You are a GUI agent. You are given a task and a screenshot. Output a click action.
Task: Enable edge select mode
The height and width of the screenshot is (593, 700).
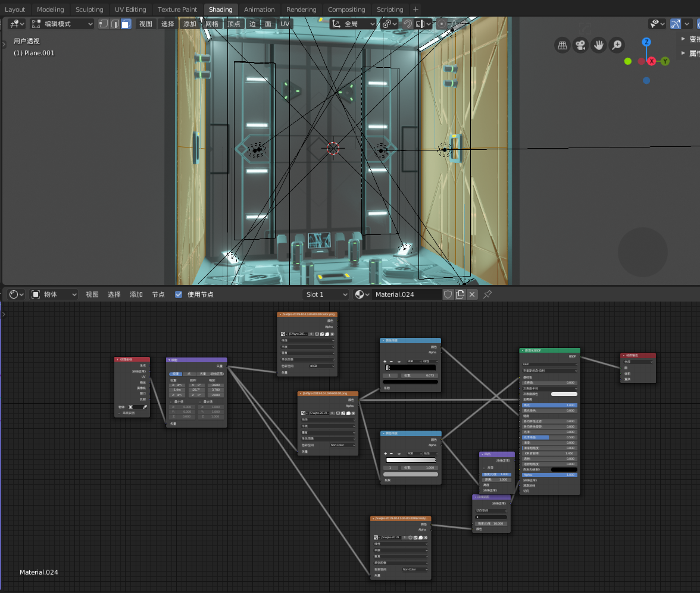(115, 24)
